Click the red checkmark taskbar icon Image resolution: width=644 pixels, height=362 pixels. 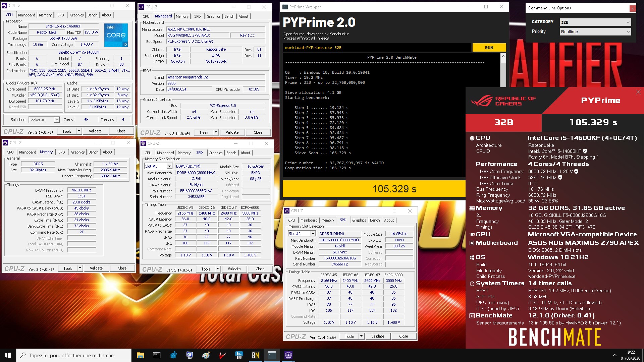click(222, 355)
